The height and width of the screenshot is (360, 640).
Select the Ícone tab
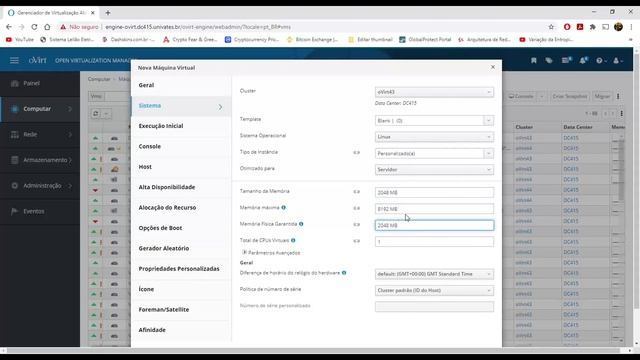pos(181,289)
